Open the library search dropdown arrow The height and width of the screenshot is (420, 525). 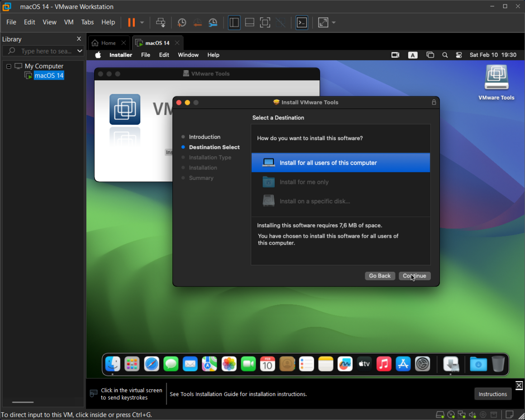click(x=80, y=51)
